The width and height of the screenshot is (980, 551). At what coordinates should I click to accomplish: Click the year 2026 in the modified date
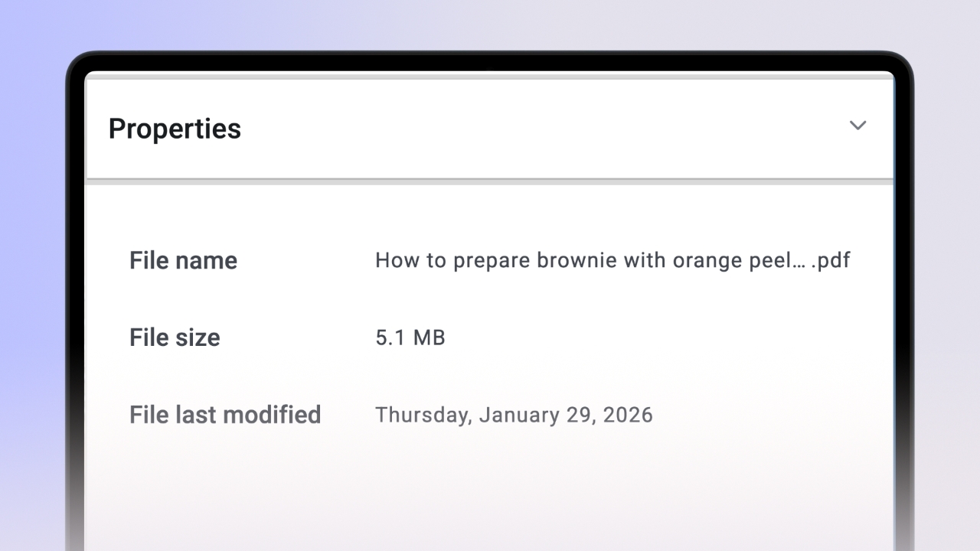tap(628, 415)
